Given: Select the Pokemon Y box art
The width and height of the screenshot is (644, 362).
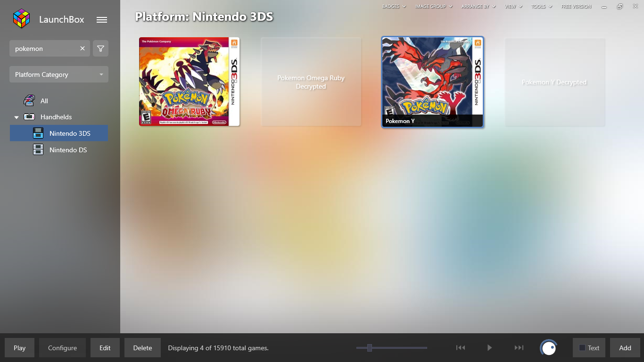Looking at the screenshot, I should tap(432, 82).
